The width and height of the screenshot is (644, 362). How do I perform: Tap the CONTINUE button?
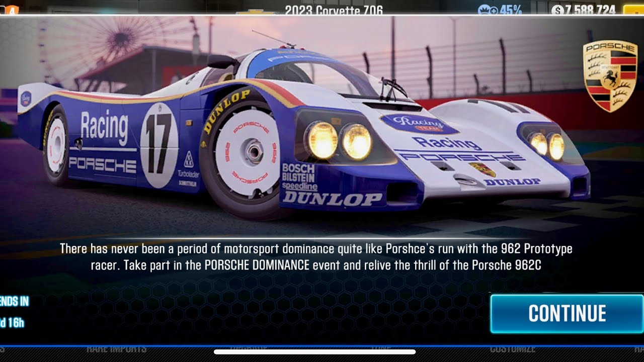click(567, 314)
